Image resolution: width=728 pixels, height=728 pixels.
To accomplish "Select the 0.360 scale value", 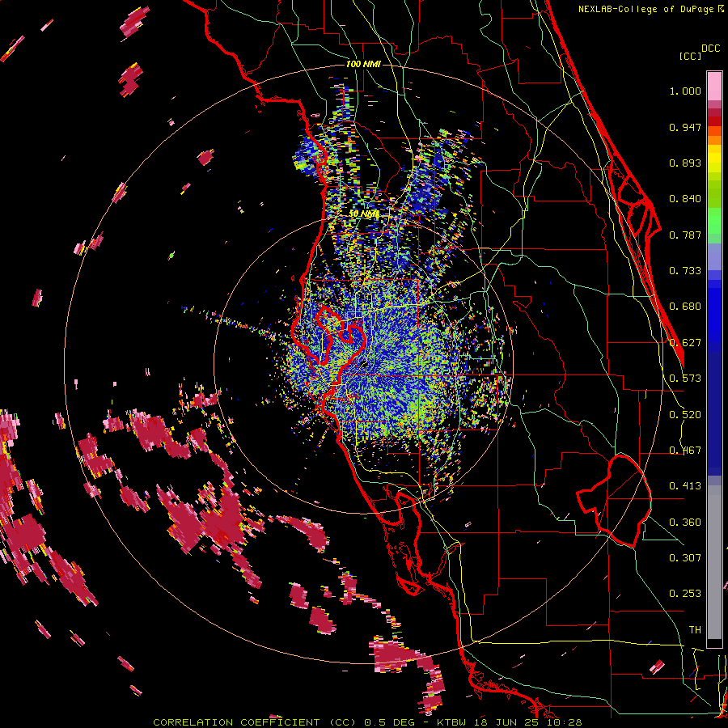I will [685, 523].
